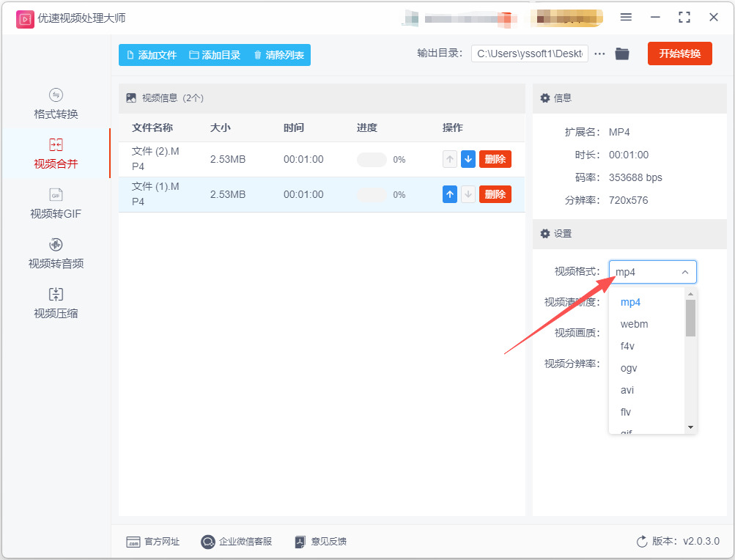Click the 信息 panel gear icon
This screenshot has height=560, width=735.
pyautogui.click(x=544, y=98)
